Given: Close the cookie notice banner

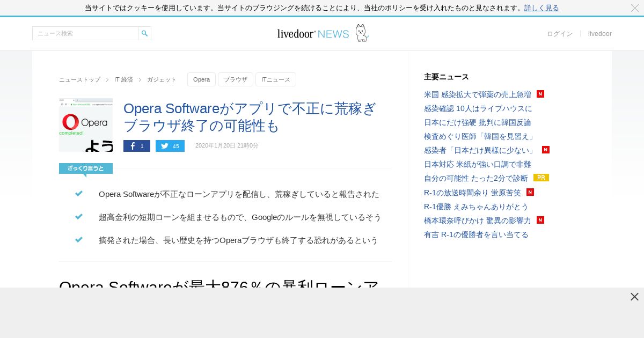Looking at the screenshot, I should click(635, 8).
